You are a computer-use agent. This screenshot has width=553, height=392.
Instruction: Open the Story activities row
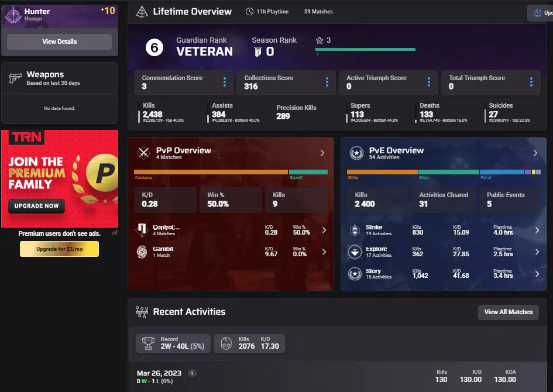click(x=445, y=274)
